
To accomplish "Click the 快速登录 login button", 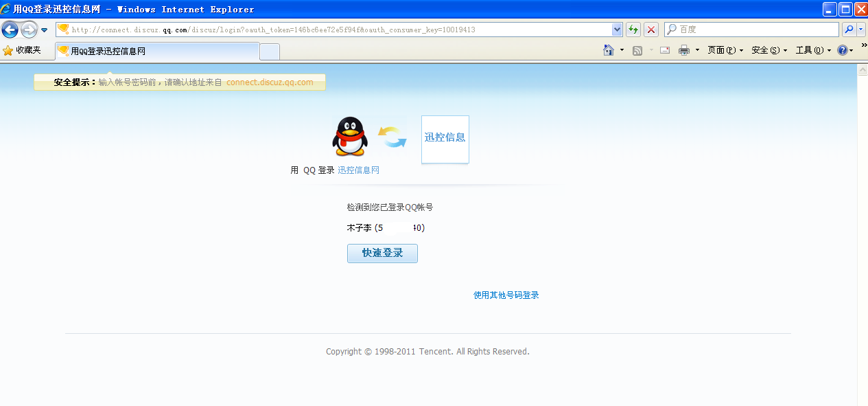I will pos(382,253).
